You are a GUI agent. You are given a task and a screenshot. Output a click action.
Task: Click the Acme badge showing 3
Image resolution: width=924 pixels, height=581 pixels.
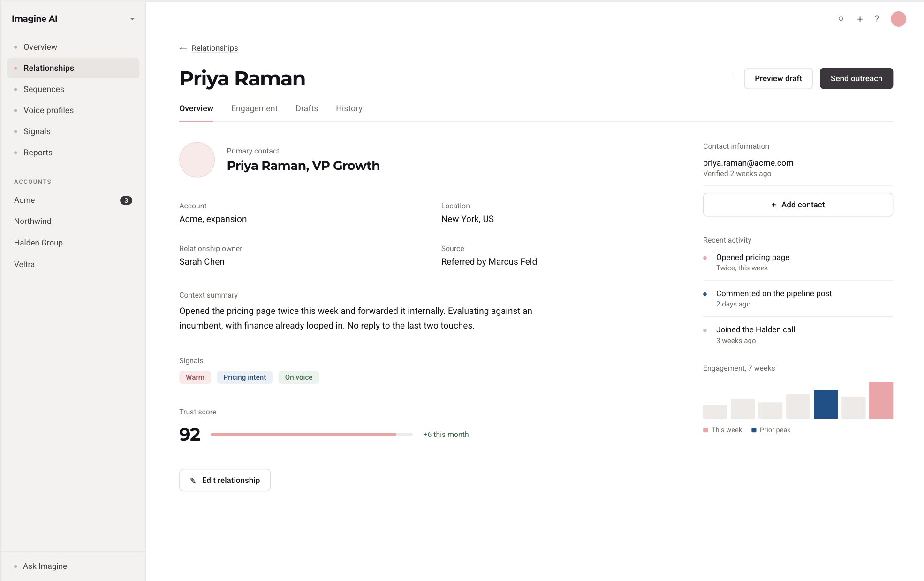[126, 200]
